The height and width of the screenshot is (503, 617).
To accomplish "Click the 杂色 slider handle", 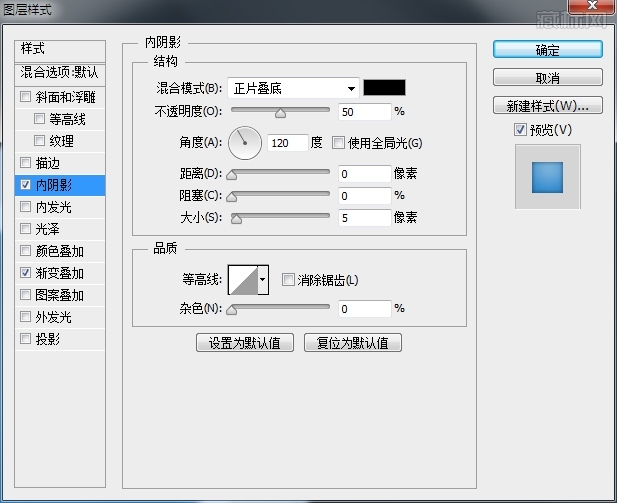I will (232, 311).
